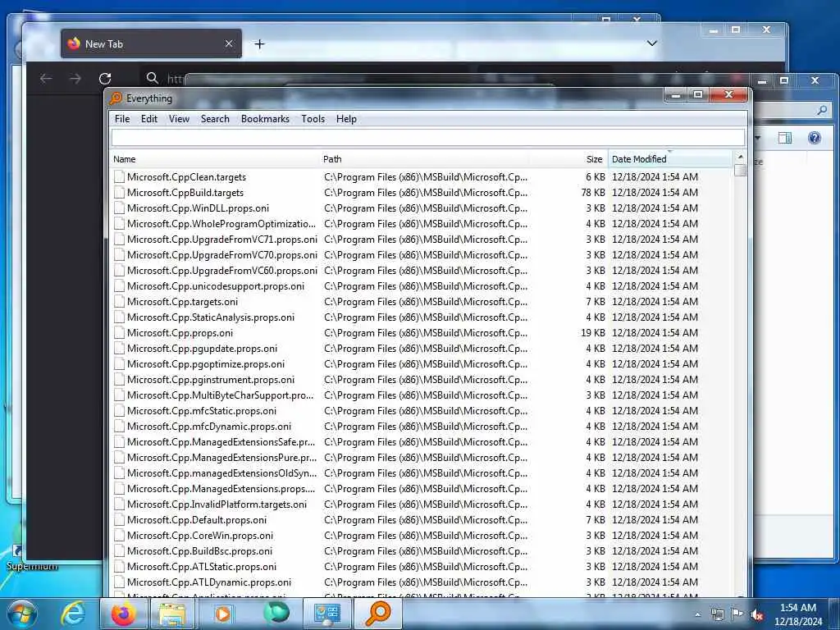Open the Control Panel taskbar icon
840x630 pixels.
click(326, 614)
